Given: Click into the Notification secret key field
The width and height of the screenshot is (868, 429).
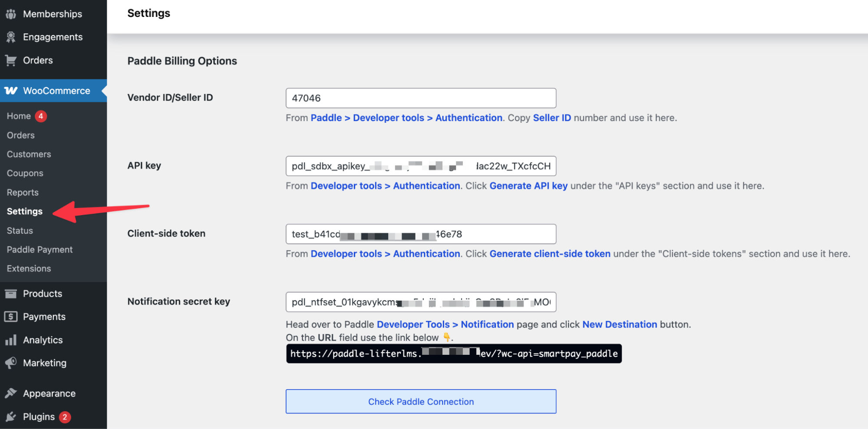Looking at the screenshot, I should click(420, 302).
